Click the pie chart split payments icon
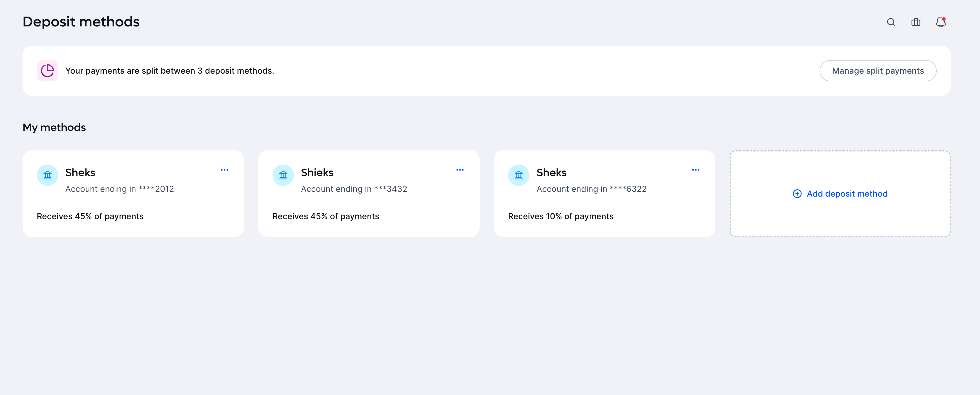 click(47, 70)
